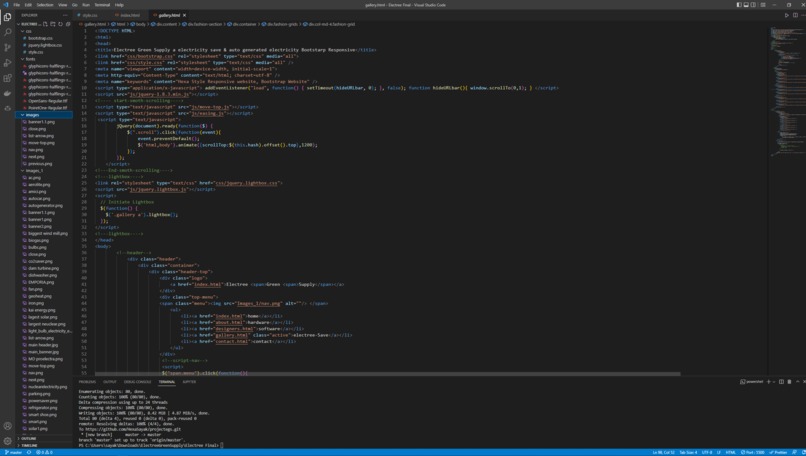Switch to OUTPUT panel tab
The image size is (806, 456).
(109, 382)
